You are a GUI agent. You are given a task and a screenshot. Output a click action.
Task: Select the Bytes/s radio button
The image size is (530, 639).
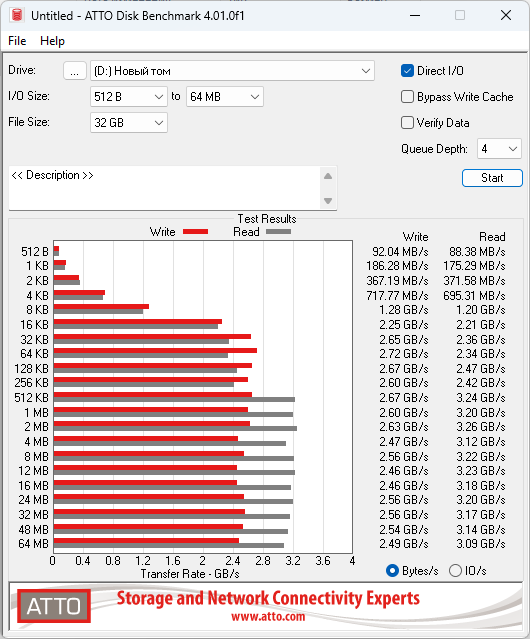pos(392,571)
